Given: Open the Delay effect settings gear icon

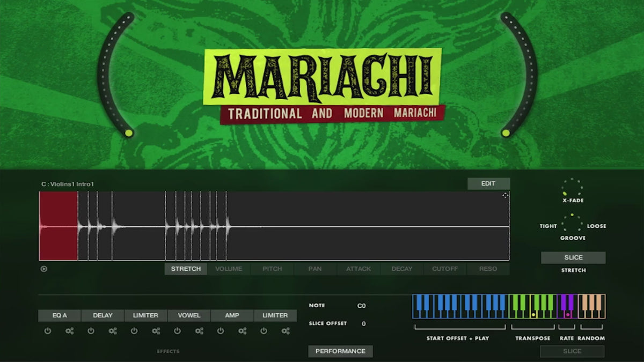Looking at the screenshot, I should tap(113, 331).
